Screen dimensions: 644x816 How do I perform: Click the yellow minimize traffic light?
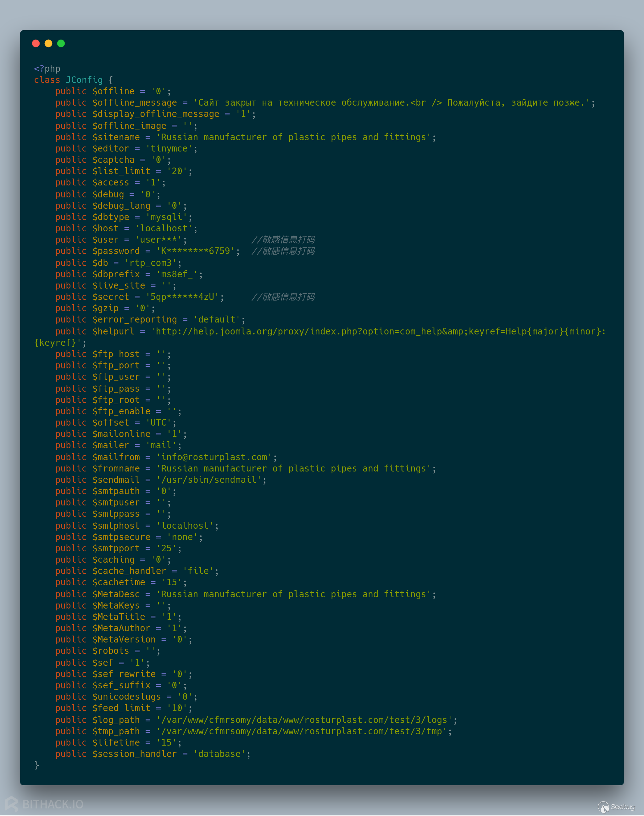coord(48,43)
